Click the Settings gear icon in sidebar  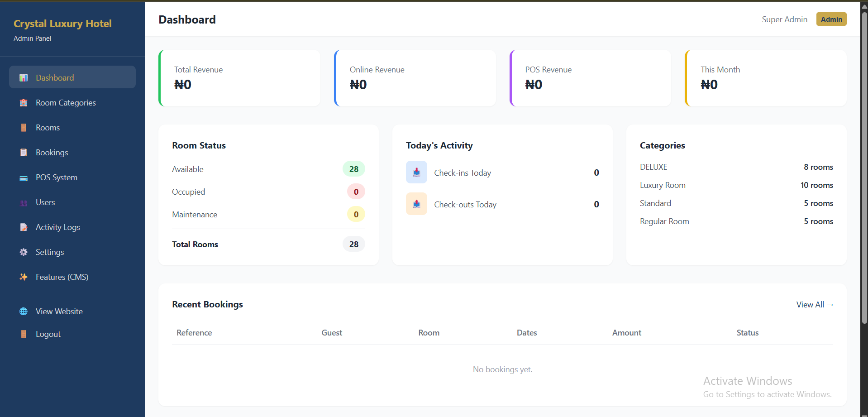pos(23,252)
